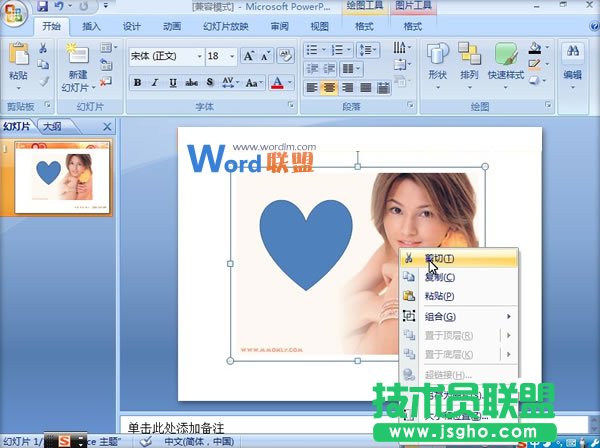The height and width of the screenshot is (448, 600).
Task: Apply red font color A
Action: click(277, 82)
